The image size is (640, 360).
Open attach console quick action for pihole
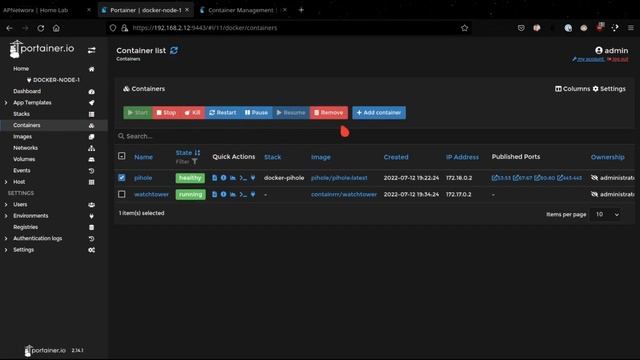(253, 178)
